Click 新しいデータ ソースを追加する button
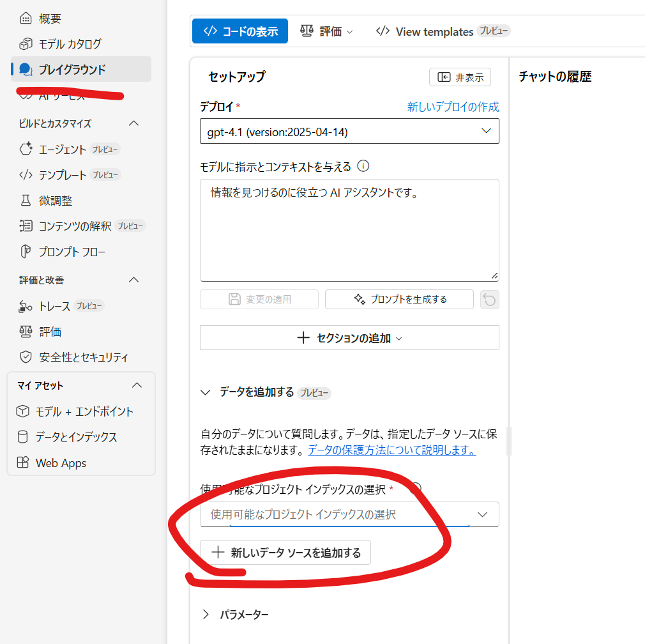645x644 pixels. click(285, 552)
